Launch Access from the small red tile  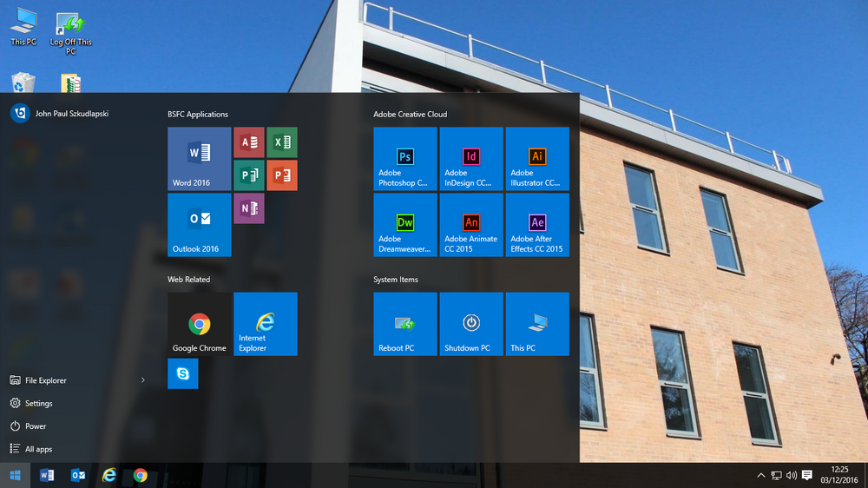(248, 142)
